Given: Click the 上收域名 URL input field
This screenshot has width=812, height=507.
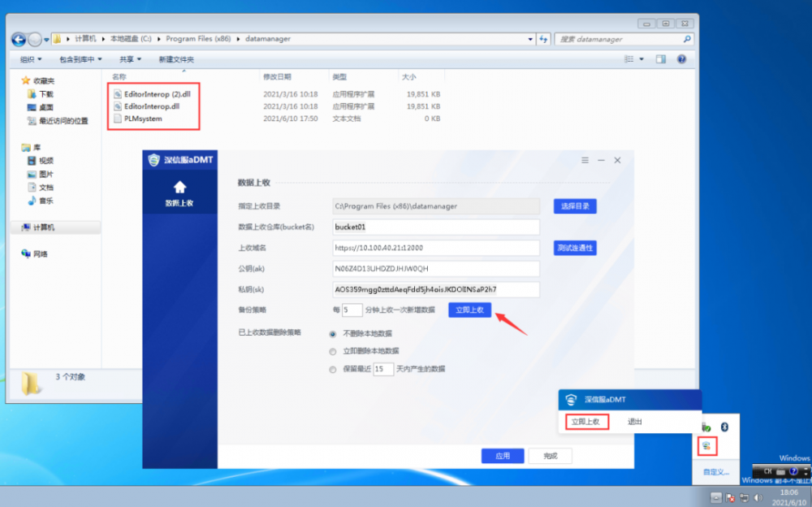Looking at the screenshot, I should [x=436, y=248].
